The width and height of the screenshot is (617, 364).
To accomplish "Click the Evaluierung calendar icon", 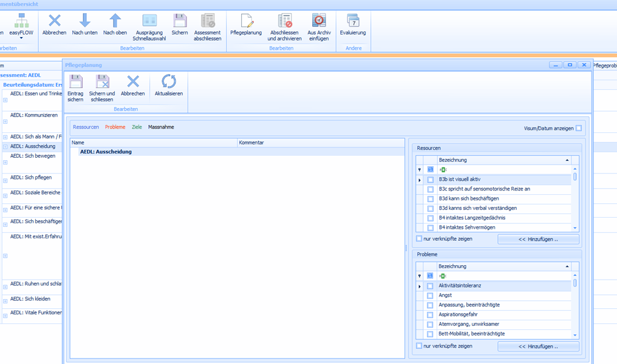I will [353, 21].
